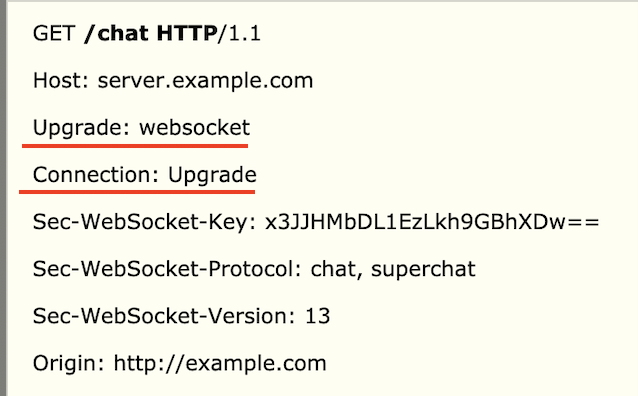Select server.example.com host value
The image size is (638, 396).
click(x=205, y=81)
